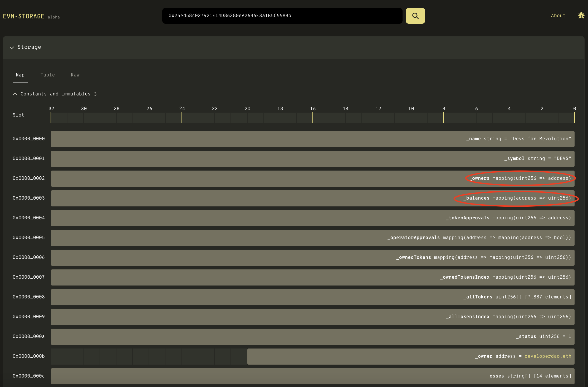Open the _balances mapping slot
This screenshot has width=588, height=387.
pos(312,198)
